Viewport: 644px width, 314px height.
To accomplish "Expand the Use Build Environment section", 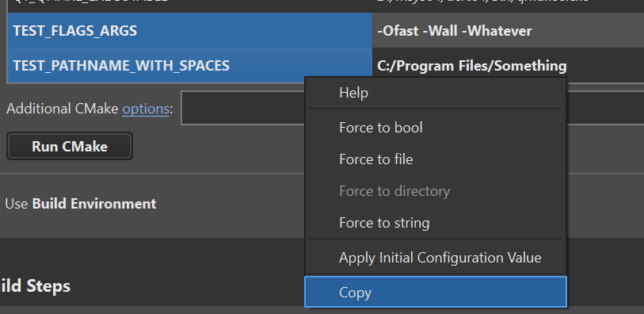I will (x=81, y=204).
